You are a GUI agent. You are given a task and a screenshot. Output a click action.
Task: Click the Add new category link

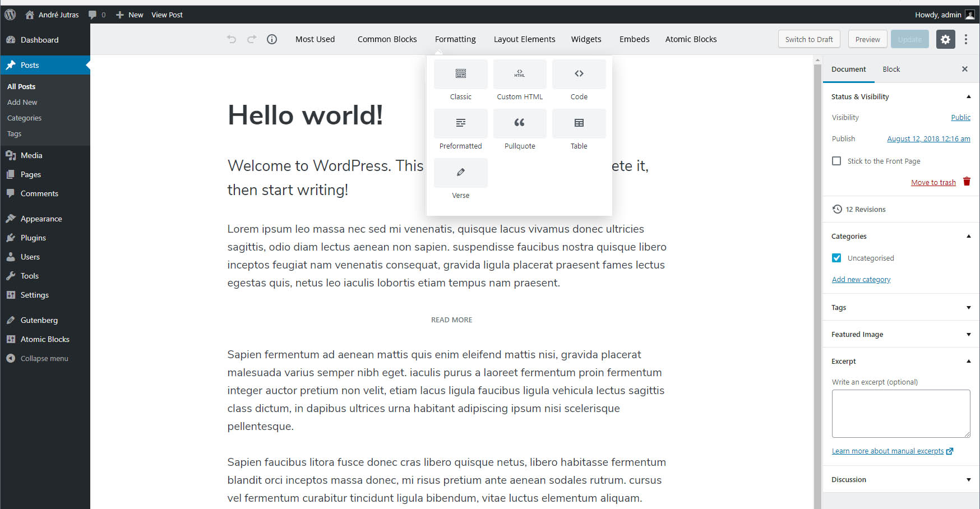click(861, 279)
